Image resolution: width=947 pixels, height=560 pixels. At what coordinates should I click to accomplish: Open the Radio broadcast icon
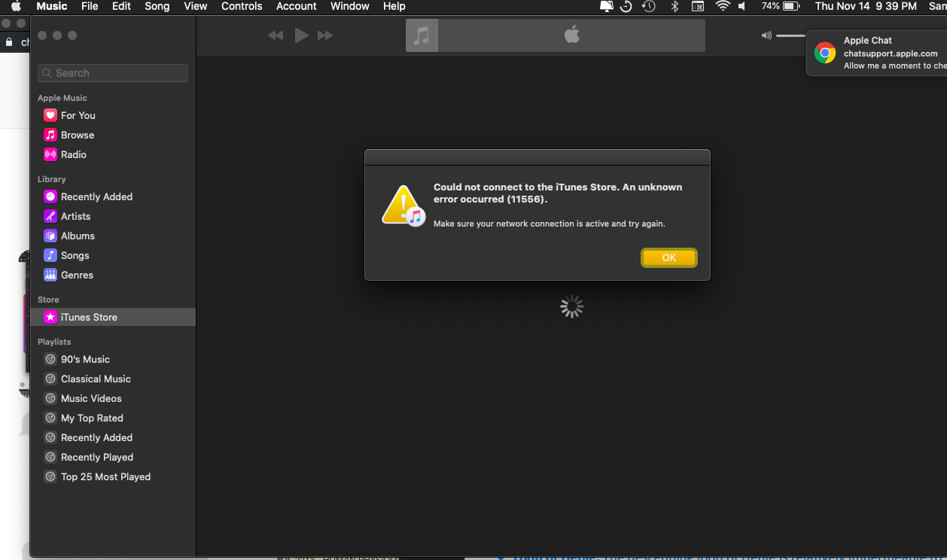50,154
